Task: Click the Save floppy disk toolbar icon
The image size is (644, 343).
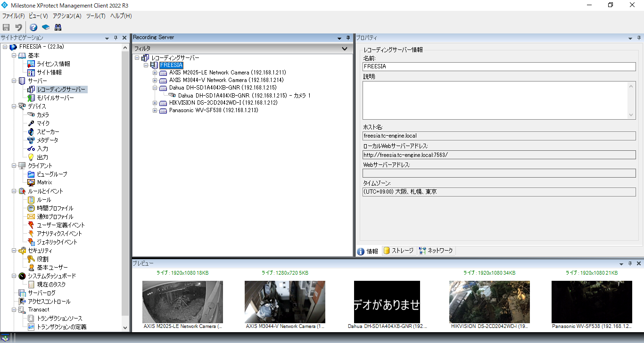Action: (x=6, y=27)
